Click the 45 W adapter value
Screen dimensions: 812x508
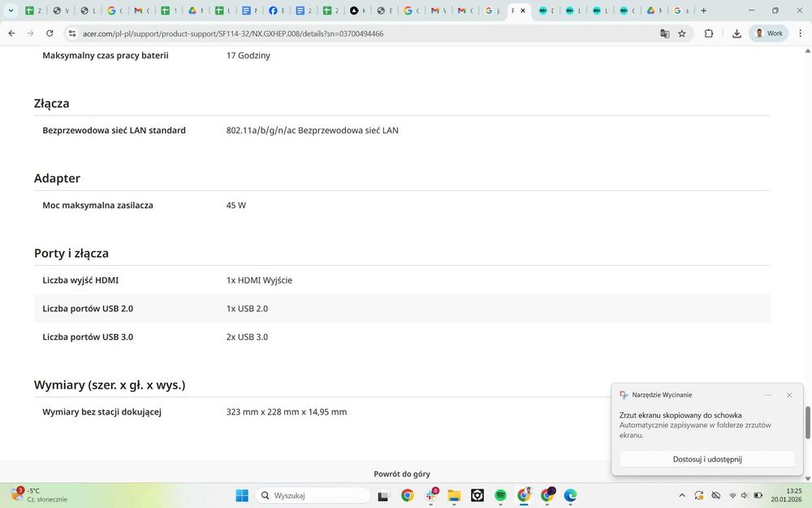[x=235, y=206]
